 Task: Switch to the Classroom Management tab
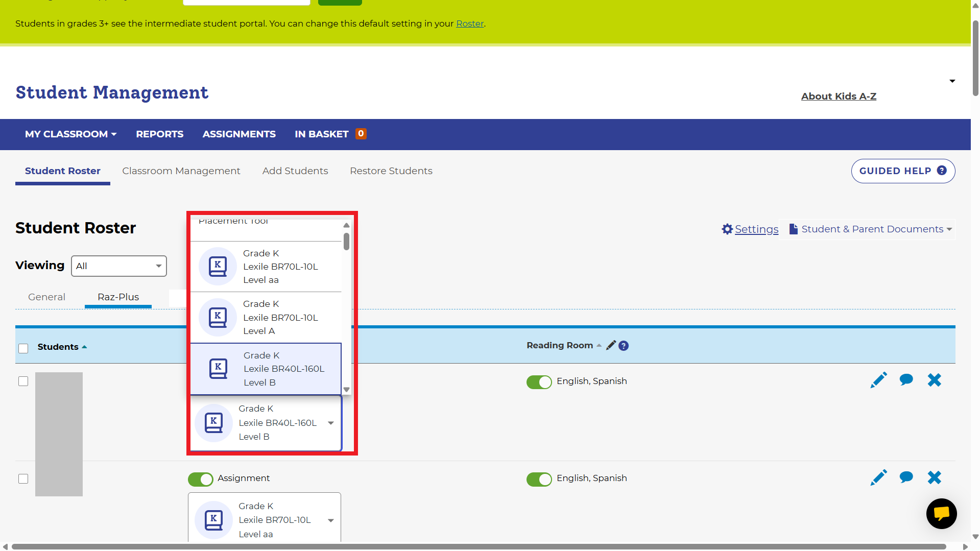pos(181,171)
